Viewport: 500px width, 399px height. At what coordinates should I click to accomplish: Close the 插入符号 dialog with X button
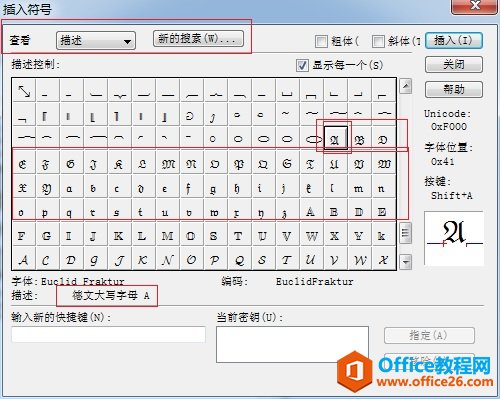tap(474, 6)
